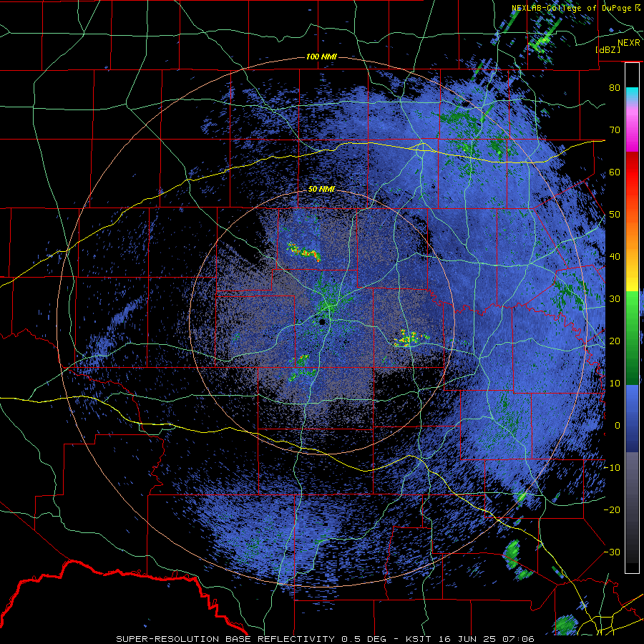
Task: Click the red segment of the color bar
Action: tap(633, 172)
